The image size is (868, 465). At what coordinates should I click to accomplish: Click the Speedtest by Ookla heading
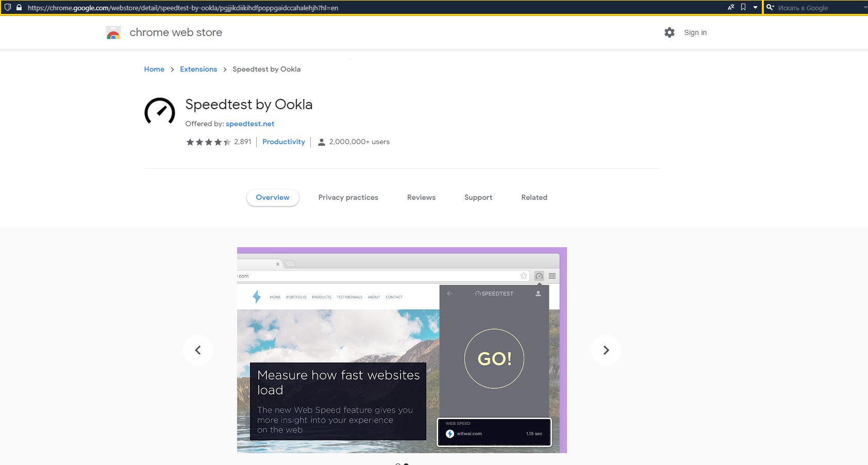(x=249, y=105)
